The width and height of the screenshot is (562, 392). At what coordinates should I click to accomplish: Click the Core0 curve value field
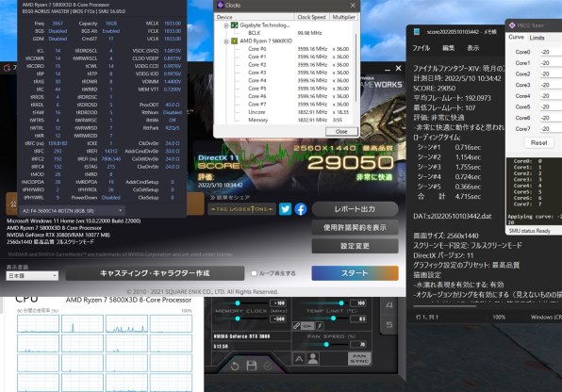[551, 52]
